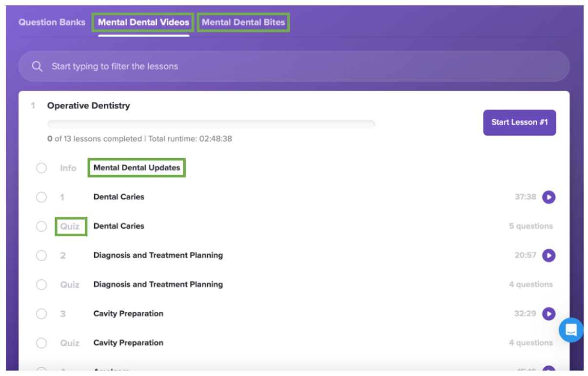This screenshot has height=376, width=588.
Task: Click the Quiz label beside Dental Caries
Action: pyautogui.click(x=70, y=226)
